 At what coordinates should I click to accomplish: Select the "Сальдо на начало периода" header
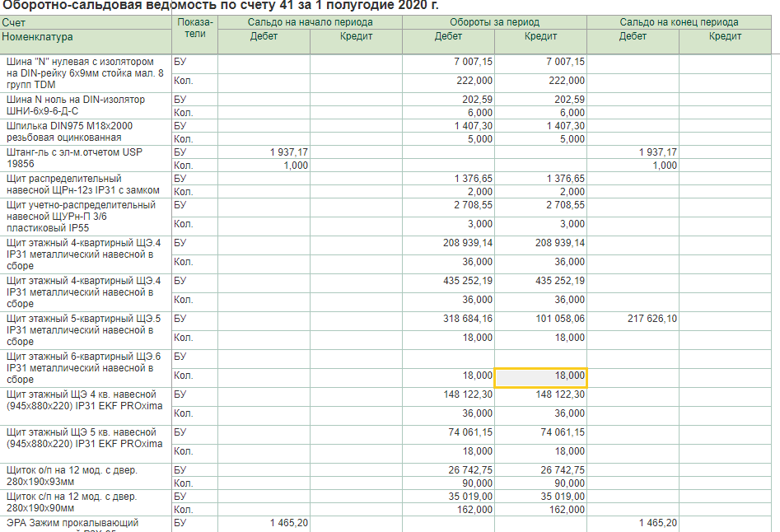coord(311,22)
